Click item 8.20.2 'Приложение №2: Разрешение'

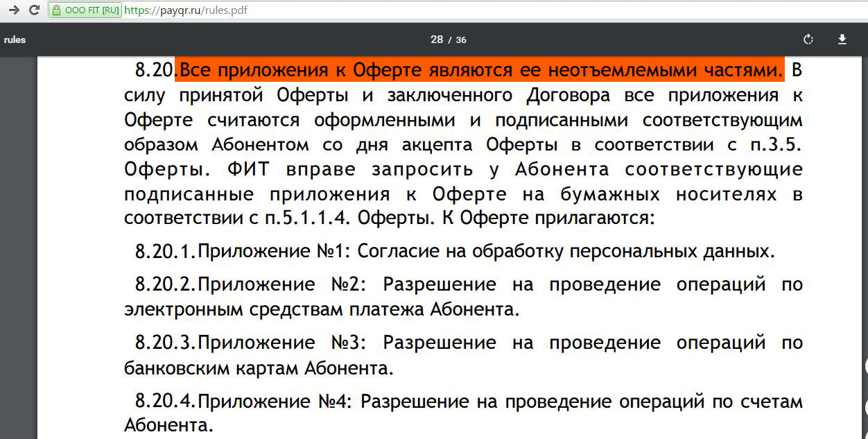pos(469,284)
